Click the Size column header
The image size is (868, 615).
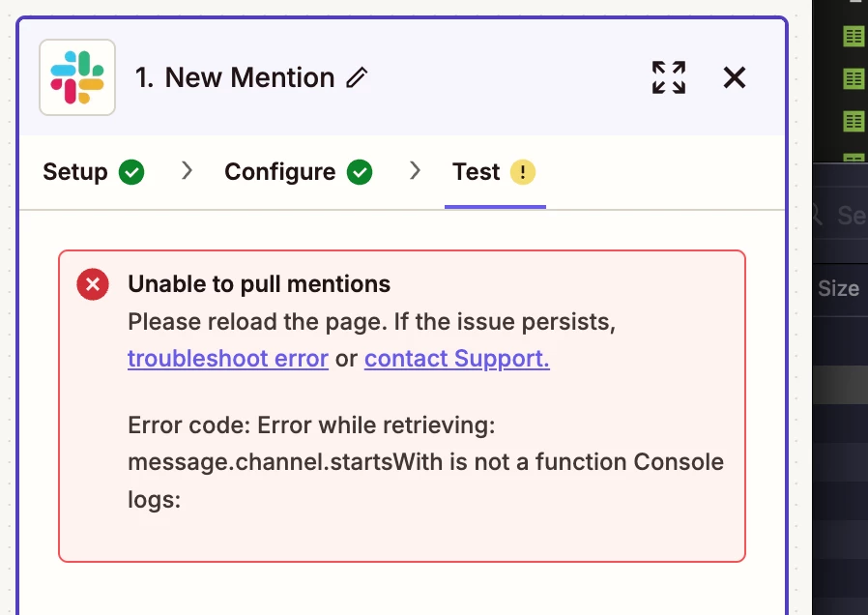(x=839, y=288)
